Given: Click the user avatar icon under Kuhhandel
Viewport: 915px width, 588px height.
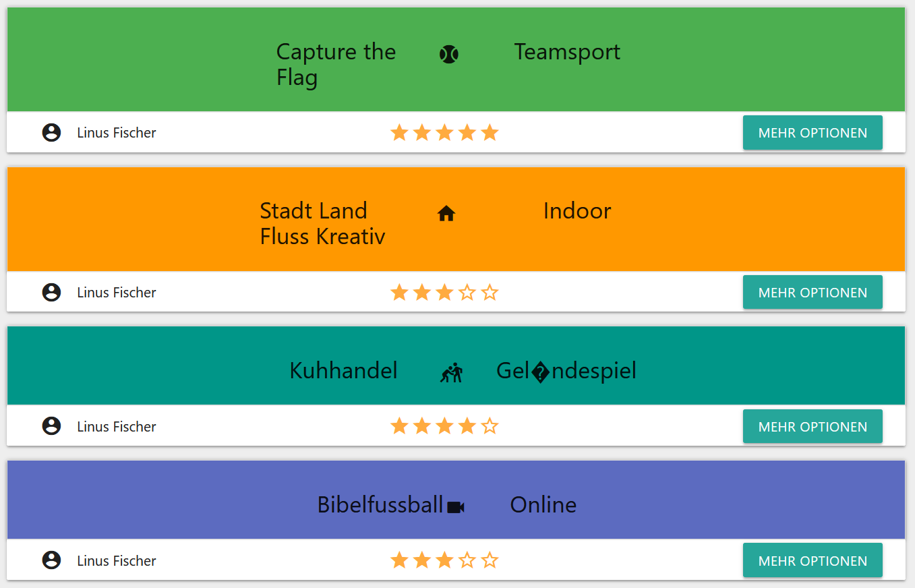Looking at the screenshot, I should [x=51, y=426].
